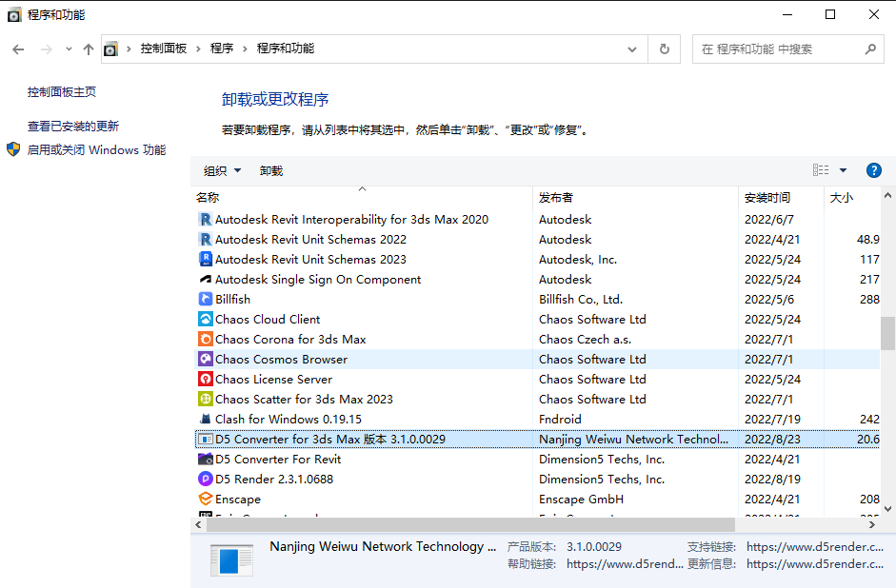The width and height of the screenshot is (896, 588).
Task: Select the Clash for Windows 0.19.15 row
Action: (x=537, y=419)
